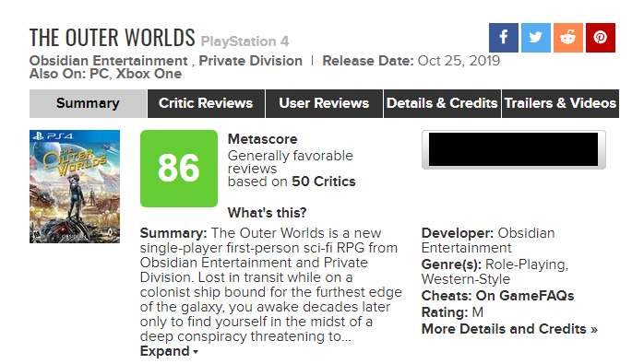Share via the Twitter bird icon

(536, 38)
